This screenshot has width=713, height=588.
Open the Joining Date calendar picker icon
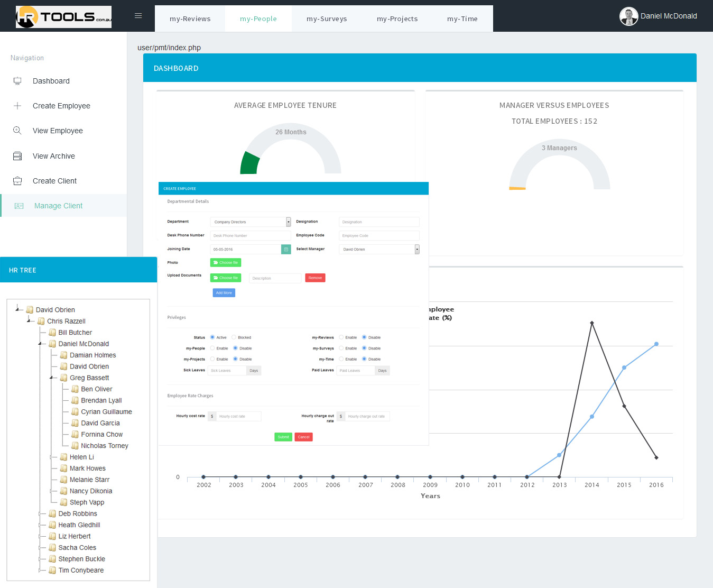point(286,250)
